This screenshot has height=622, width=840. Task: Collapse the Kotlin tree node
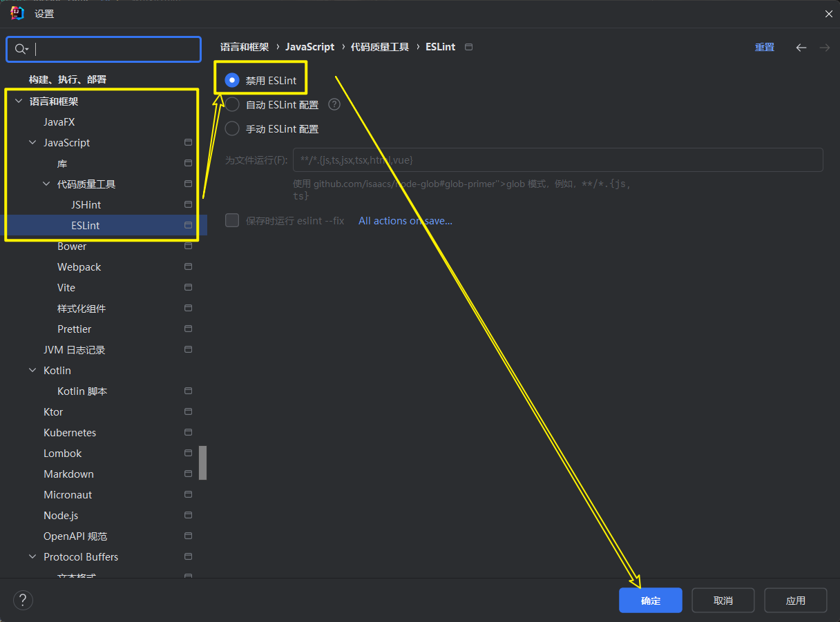click(32, 371)
